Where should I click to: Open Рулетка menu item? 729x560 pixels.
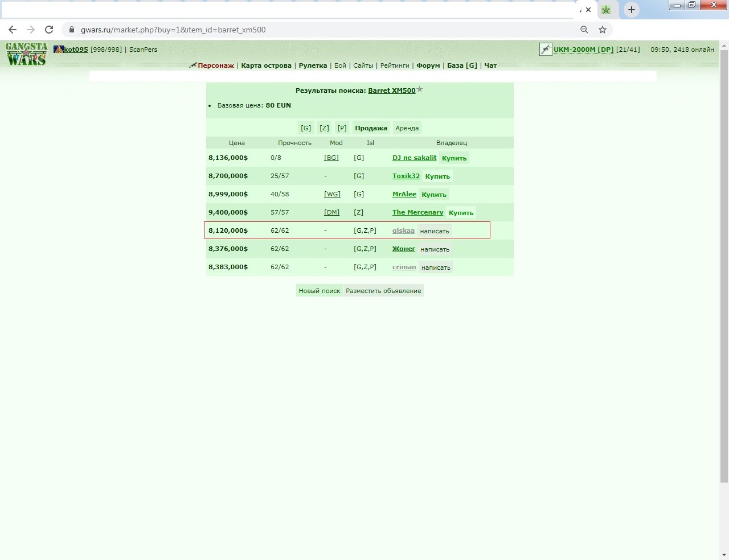tap(313, 65)
